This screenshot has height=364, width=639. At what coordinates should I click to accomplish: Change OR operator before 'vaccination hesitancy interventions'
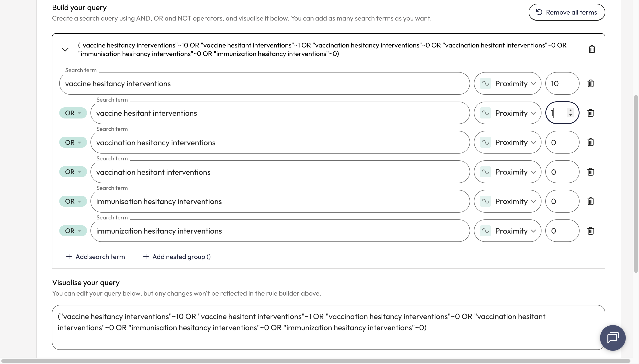73,142
